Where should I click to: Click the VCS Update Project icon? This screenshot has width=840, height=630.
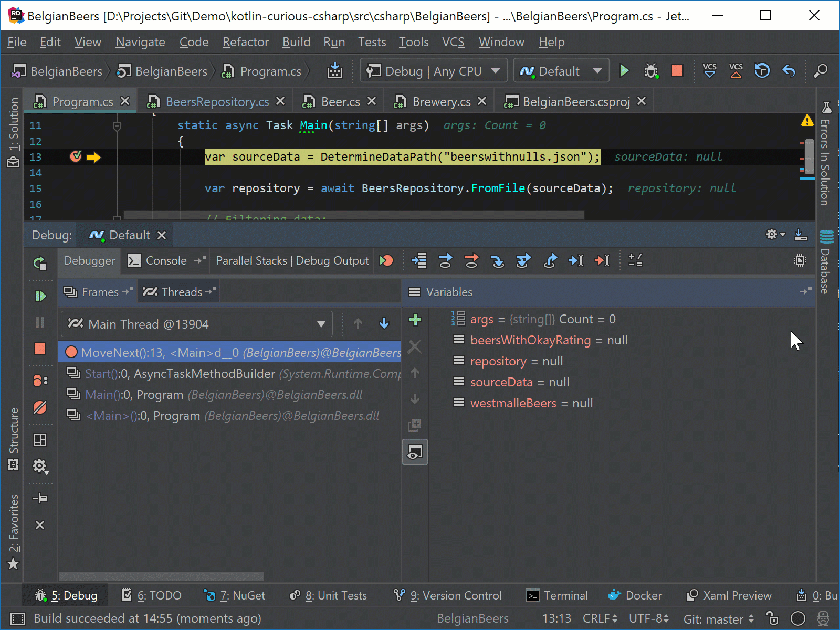(710, 71)
